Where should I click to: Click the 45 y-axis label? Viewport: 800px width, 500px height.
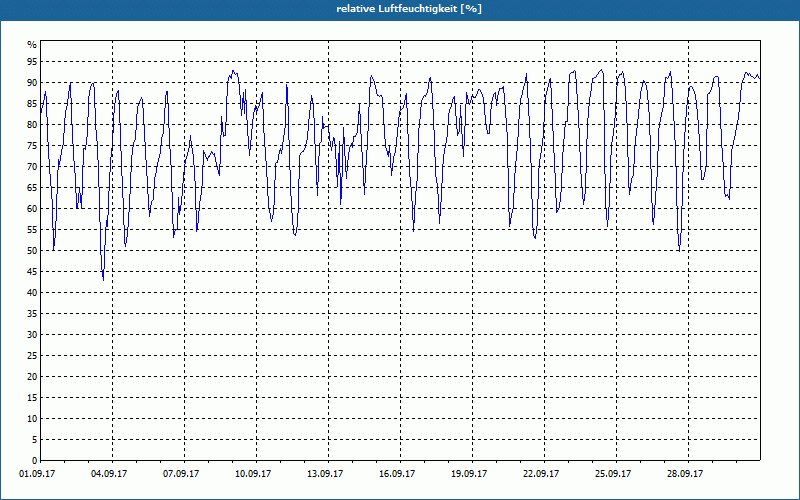[x=32, y=271]
